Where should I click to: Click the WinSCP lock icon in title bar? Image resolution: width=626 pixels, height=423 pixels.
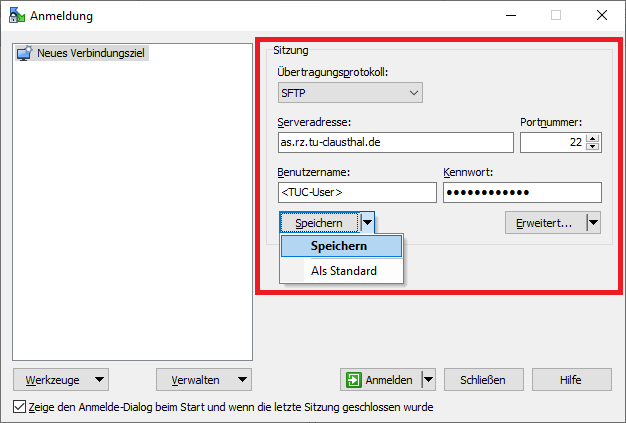16,15
